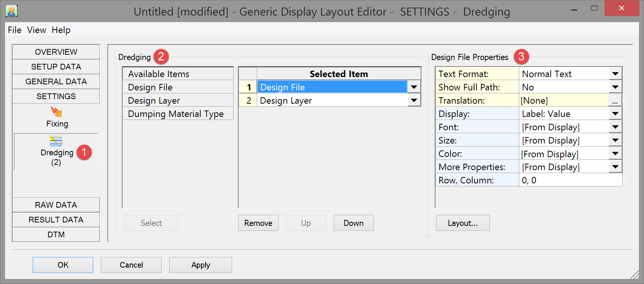Expand the Font dropdown arrow
The image size is (644, 284).
tap(615, 127)
